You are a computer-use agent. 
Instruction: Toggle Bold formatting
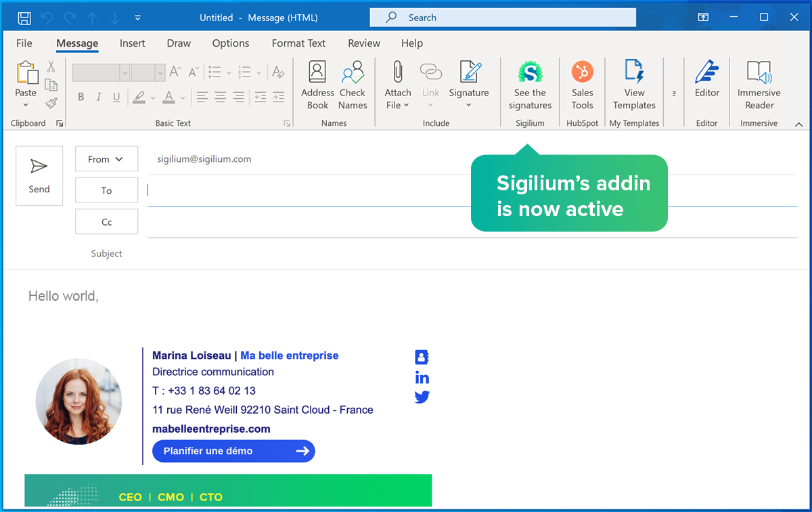(81, 98)
